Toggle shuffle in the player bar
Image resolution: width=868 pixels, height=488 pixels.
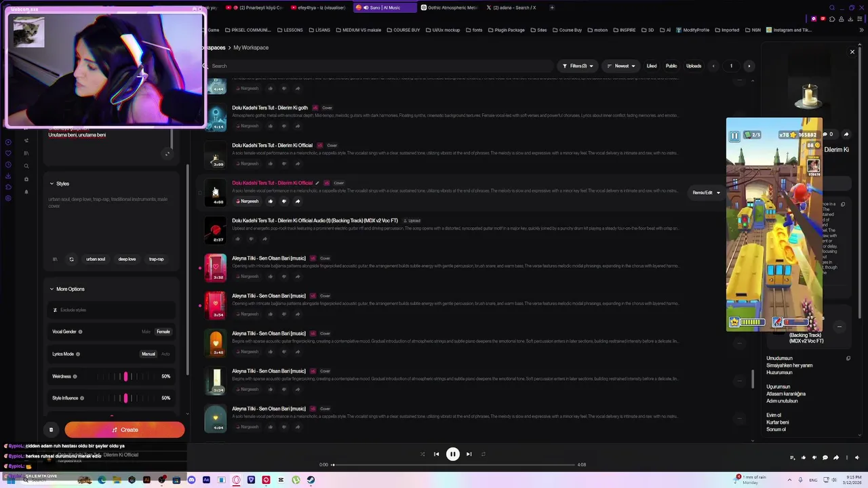[x=422, y=454]
